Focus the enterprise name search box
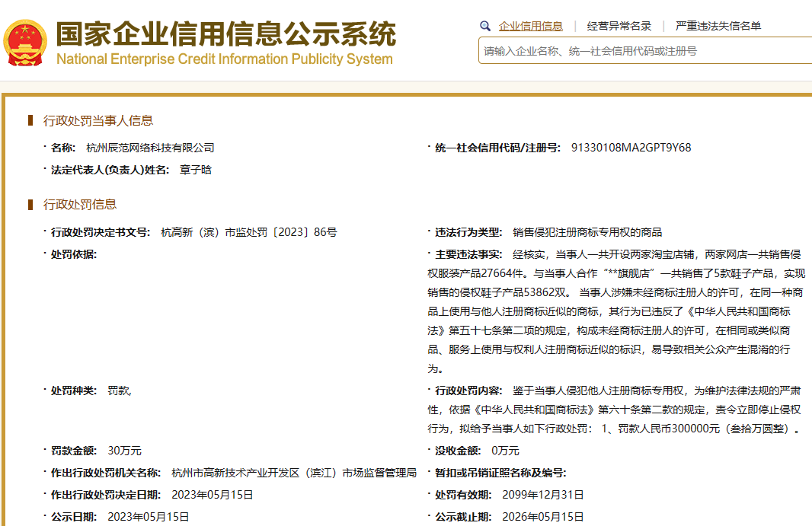 644,51
